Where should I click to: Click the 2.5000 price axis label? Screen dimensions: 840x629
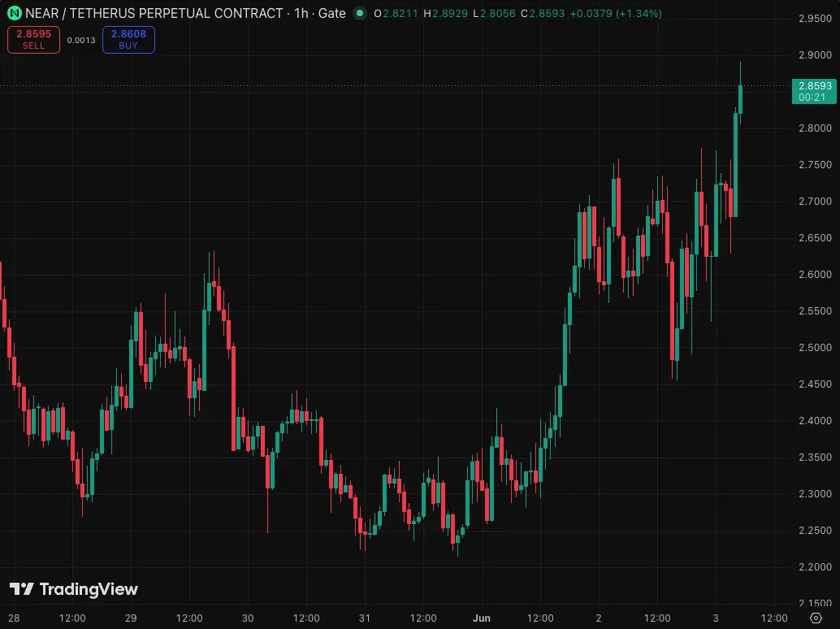click(x=815, y=348)
